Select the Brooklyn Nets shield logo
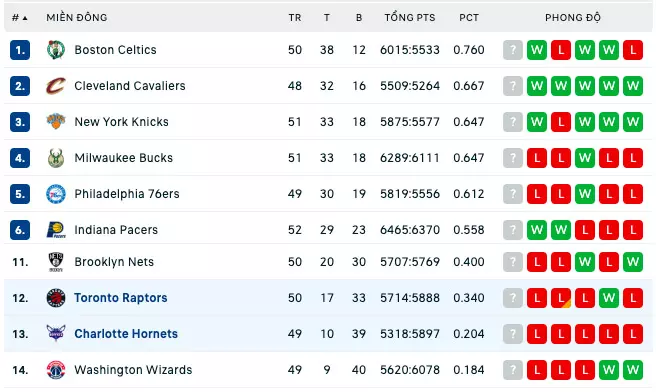The height and width of the screenshot is (392, 656). pos(56,262)
